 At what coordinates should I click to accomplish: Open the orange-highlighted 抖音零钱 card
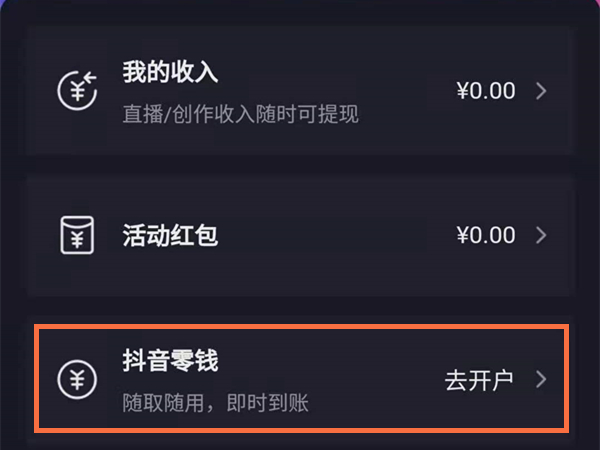300,378
